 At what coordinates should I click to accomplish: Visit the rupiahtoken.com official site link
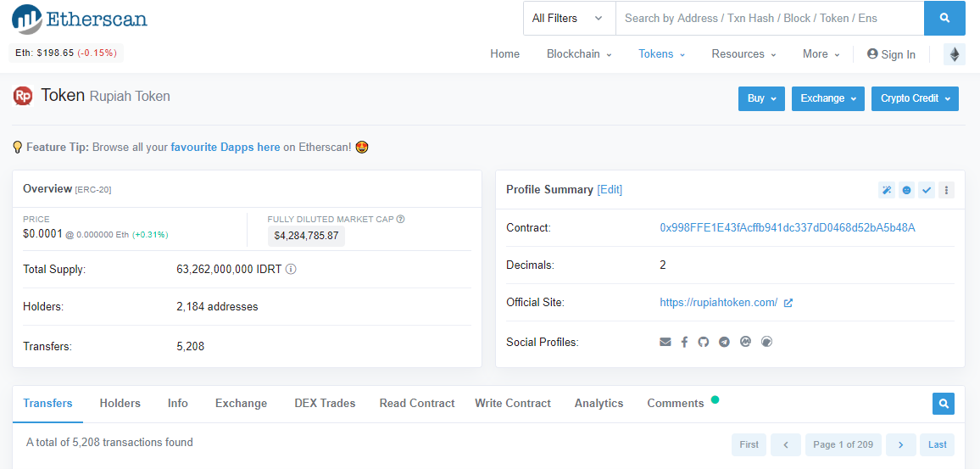pyautogui.click(x=719, y=303)
